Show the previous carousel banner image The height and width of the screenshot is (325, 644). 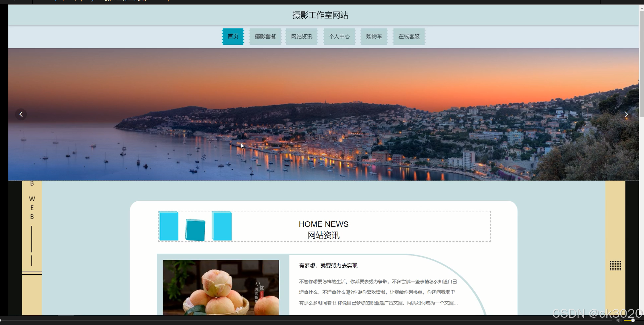click(21, 114)
